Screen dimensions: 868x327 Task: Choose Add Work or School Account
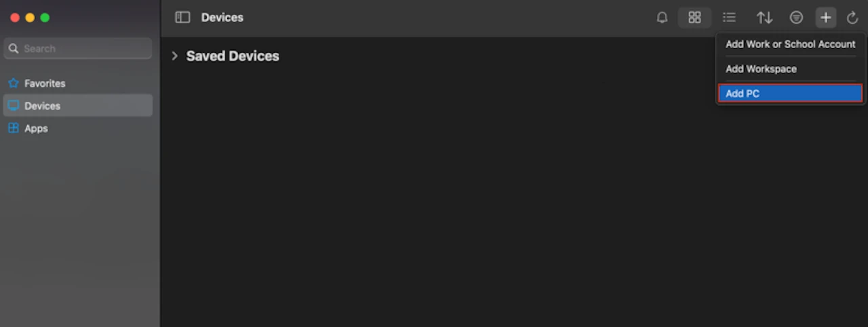[790, 44]
